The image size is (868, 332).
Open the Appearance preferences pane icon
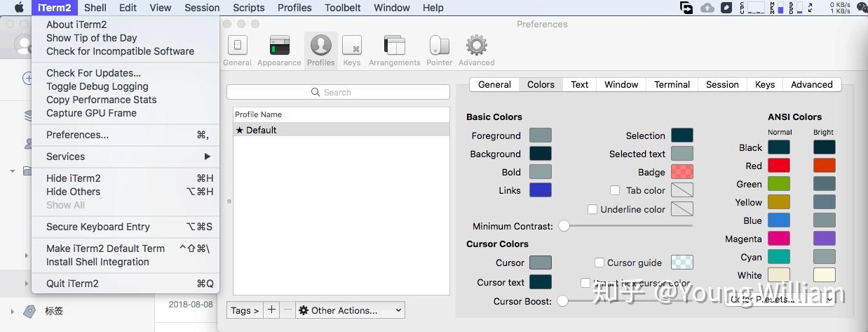279,50
